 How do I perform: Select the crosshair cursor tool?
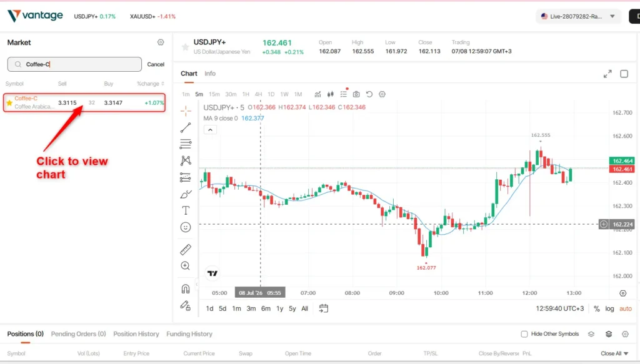[186, 111]
